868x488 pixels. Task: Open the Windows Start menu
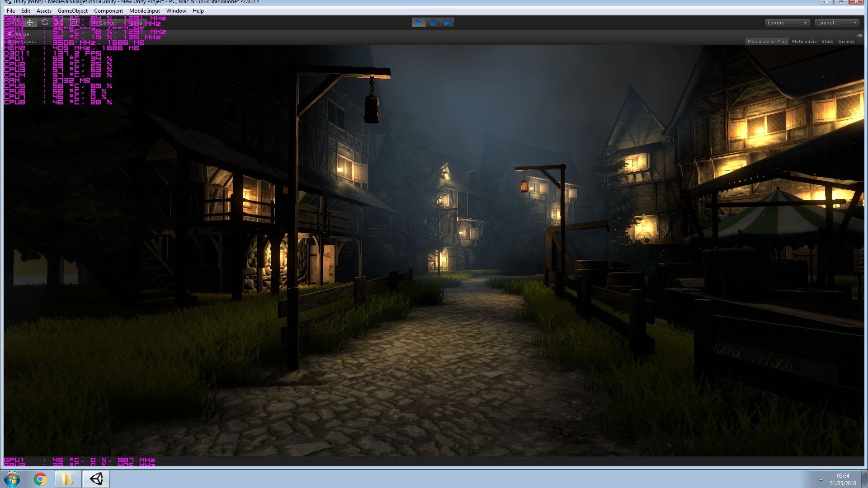pos(12,479)
